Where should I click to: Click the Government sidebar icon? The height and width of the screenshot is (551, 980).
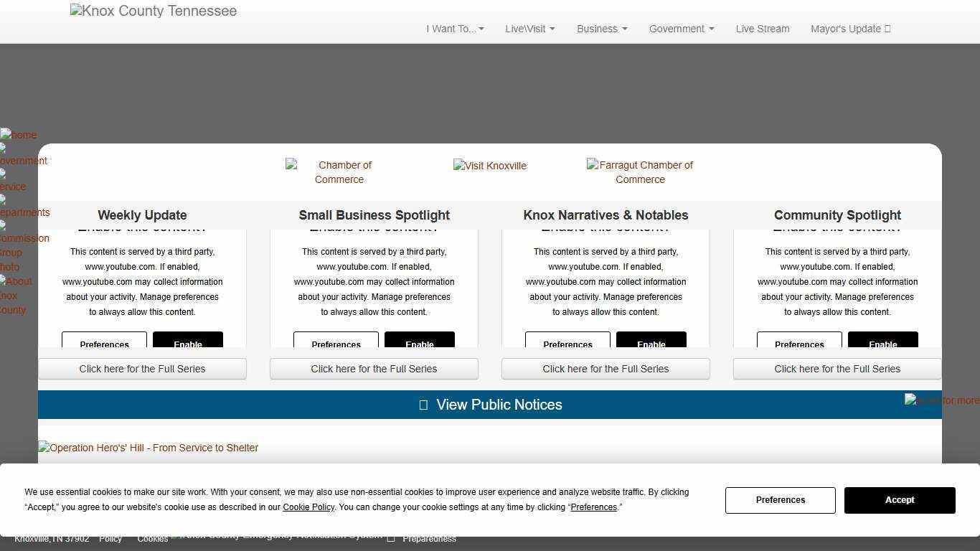tap(24, 155)
